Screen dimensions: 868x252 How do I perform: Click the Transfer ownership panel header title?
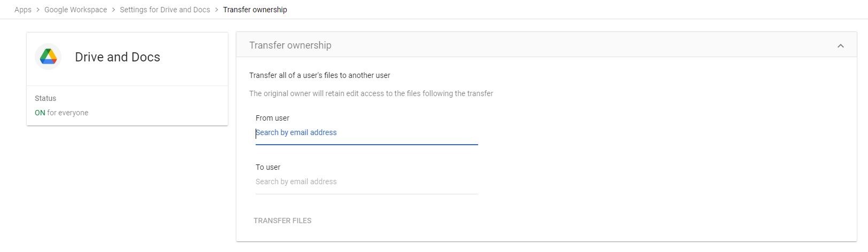[x=290, y=45]
